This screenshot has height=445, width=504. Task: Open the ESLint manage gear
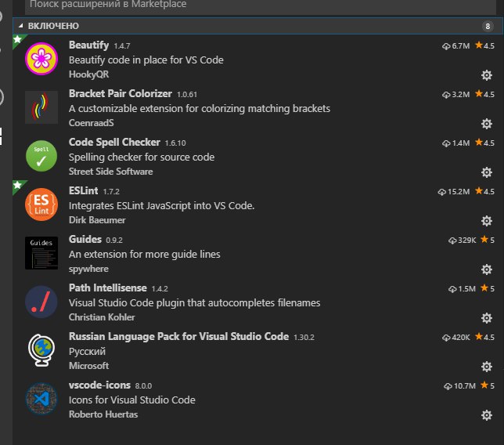tap(486, 221)
